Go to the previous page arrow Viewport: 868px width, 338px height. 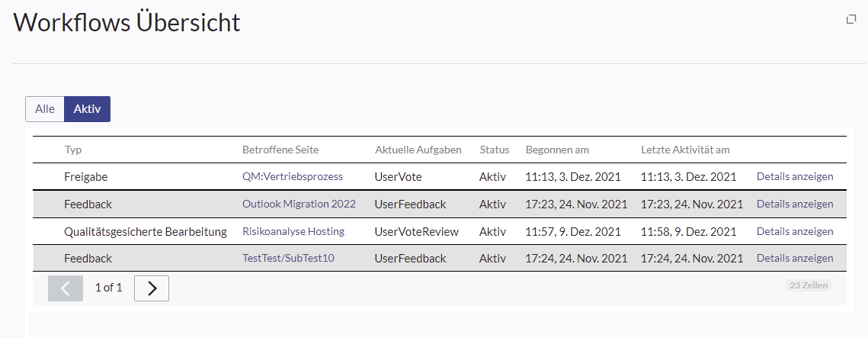pos(66,288)
